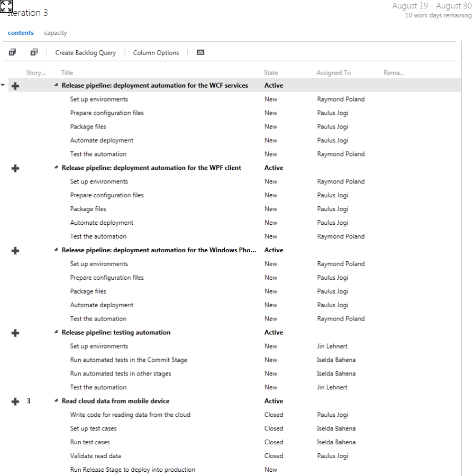
Task: Add task to WCF services story
Action: pyautogui.click(x=15, y=86)
